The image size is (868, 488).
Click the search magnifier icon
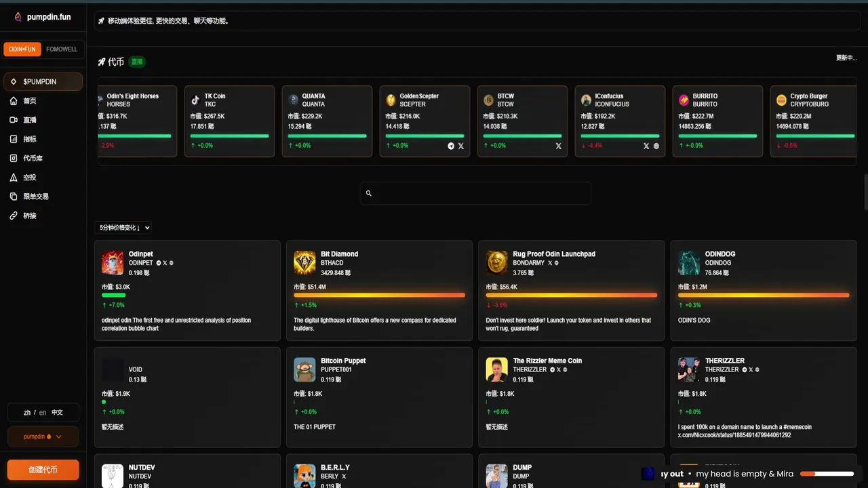[369, 193]
